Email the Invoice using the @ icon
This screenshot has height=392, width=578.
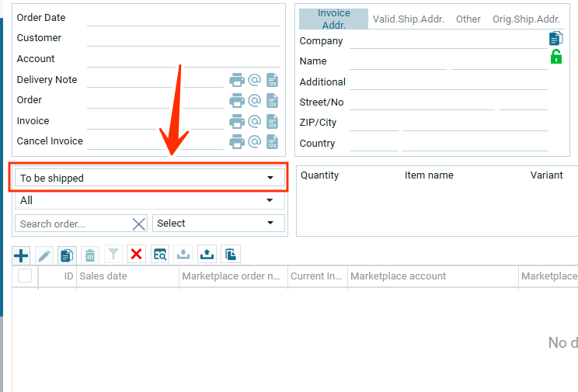pyautogui.click(x=254, y=121)
